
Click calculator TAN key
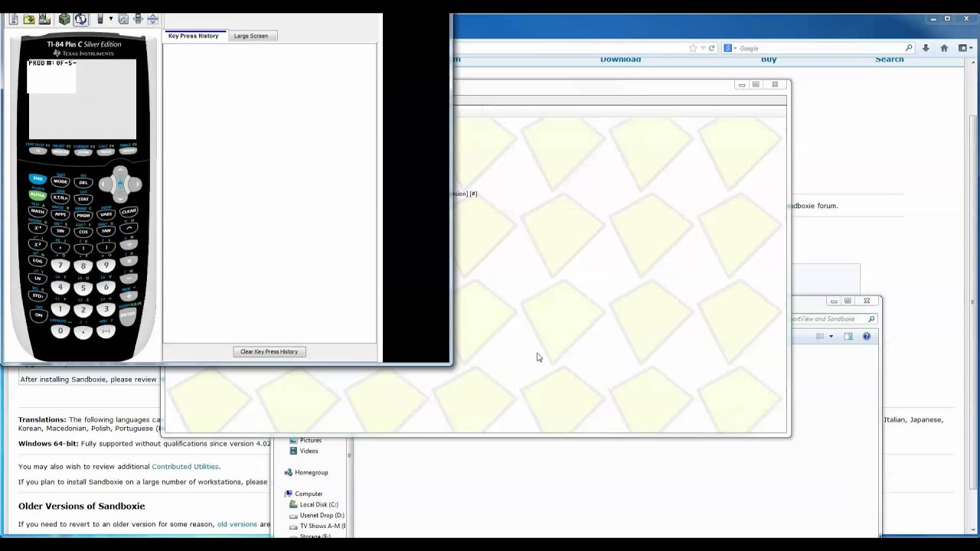(106, 231)
